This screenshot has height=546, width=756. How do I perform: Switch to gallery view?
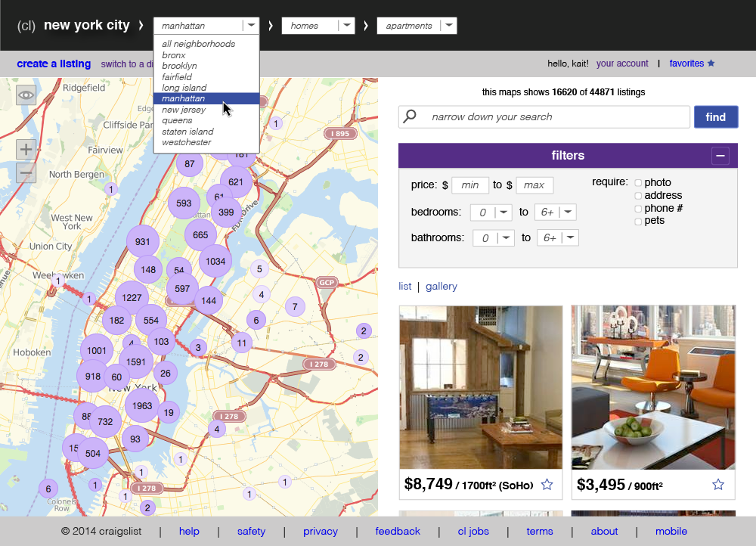pos(442,286)
